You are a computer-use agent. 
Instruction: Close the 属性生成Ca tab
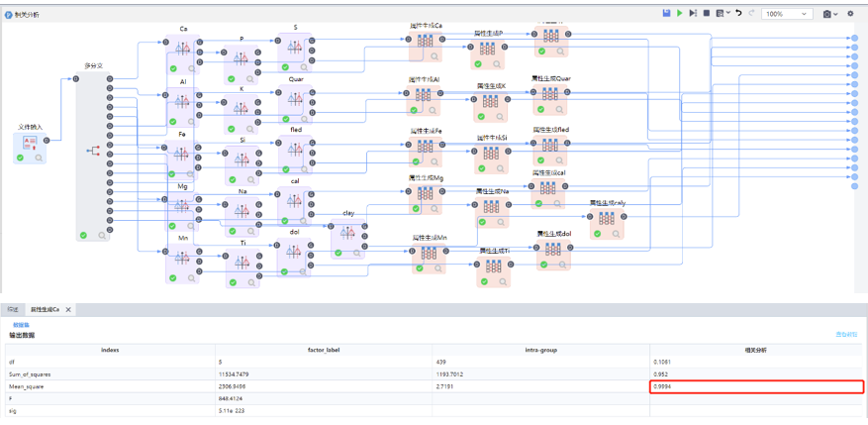(68, 310)
